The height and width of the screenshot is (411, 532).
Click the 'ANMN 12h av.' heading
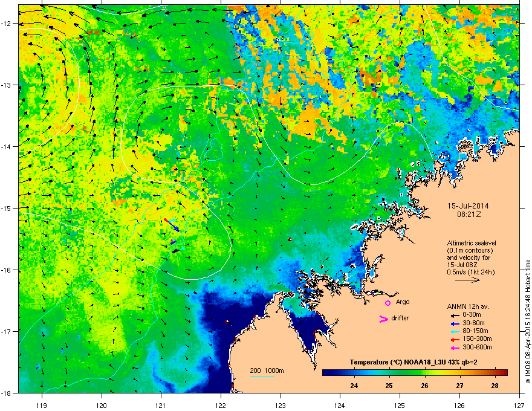pos(468,306)
